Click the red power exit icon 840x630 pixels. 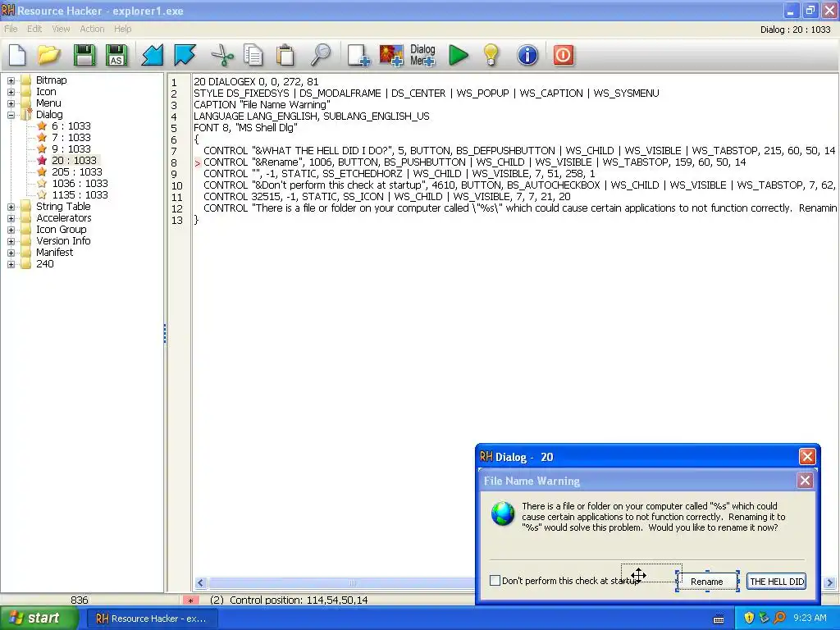563,55
